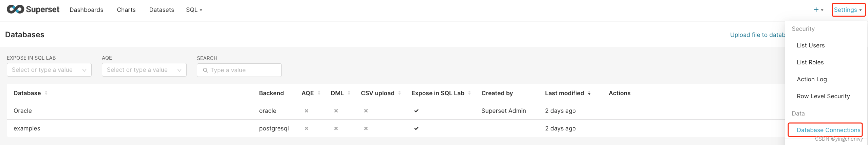The image size is (868, 145).
Task: Open the plus add-new menu
Action: coord(818,10)
